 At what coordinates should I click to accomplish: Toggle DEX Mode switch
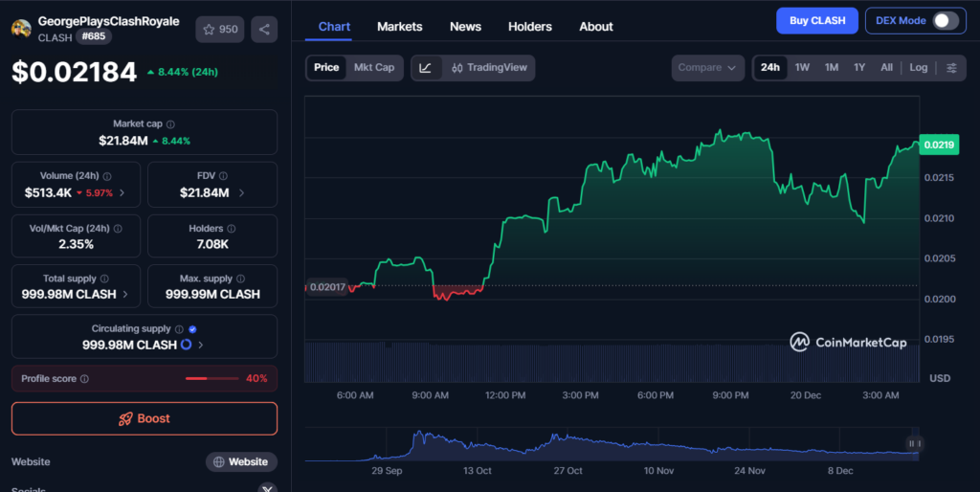(945, 20)
